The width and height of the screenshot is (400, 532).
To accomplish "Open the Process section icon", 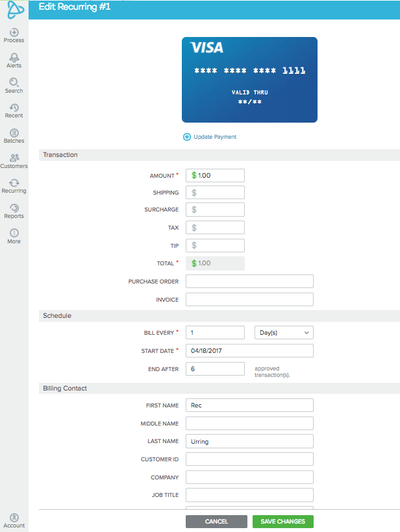I will tap(14, 32).
